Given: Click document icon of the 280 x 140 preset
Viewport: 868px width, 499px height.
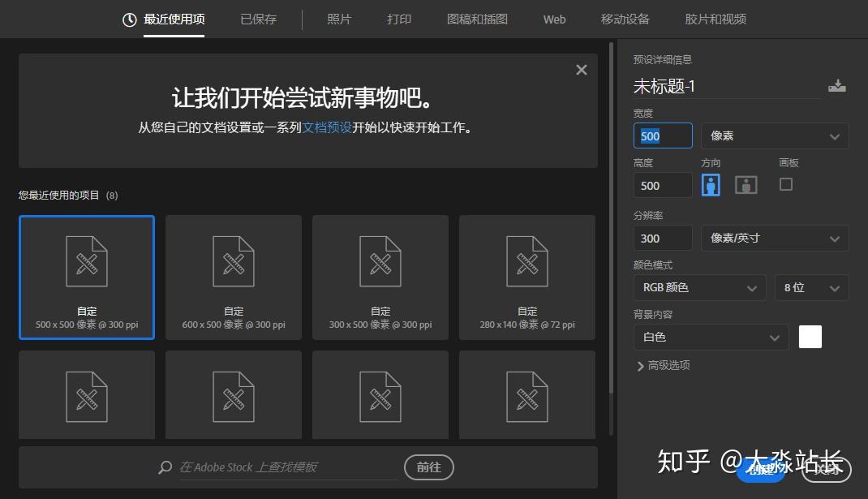Looking at the screenshot, I should [527, 261].
